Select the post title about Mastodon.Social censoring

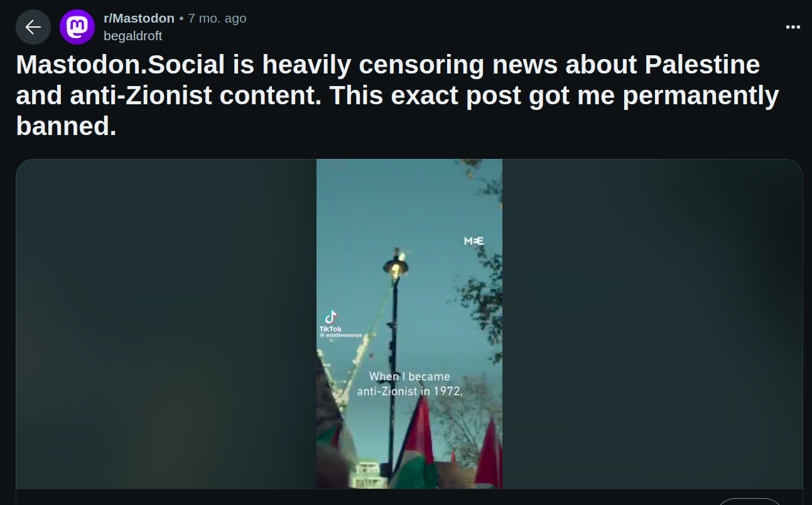398,95
